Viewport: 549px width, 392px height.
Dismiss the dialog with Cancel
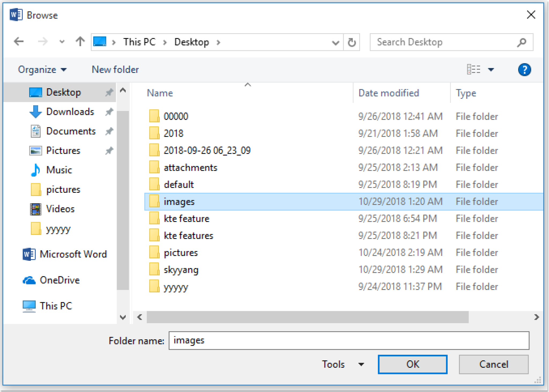click(x=494, y=364)
